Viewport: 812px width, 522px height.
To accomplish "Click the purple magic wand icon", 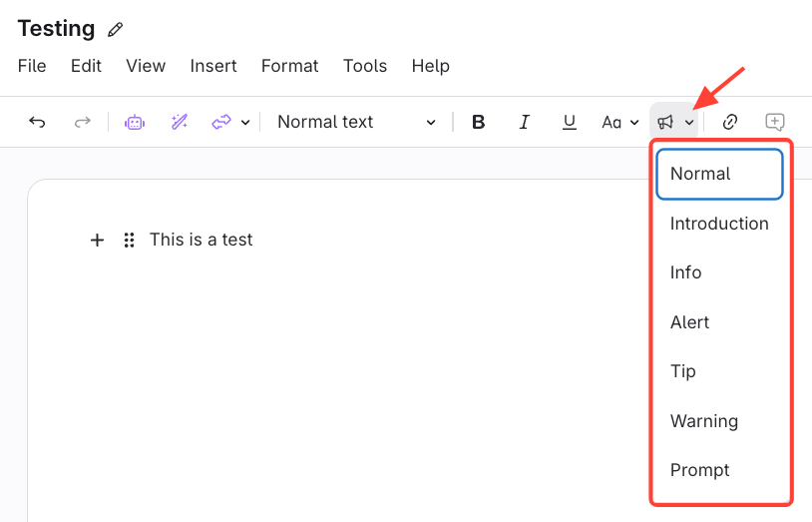I will pyautogui.click(x=179, y=122).
